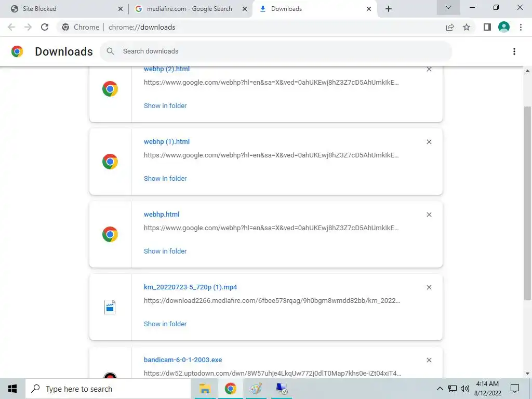Click Chrome file icon of webhp (2).html
The image size is (532, 399).
coord(110,89)
